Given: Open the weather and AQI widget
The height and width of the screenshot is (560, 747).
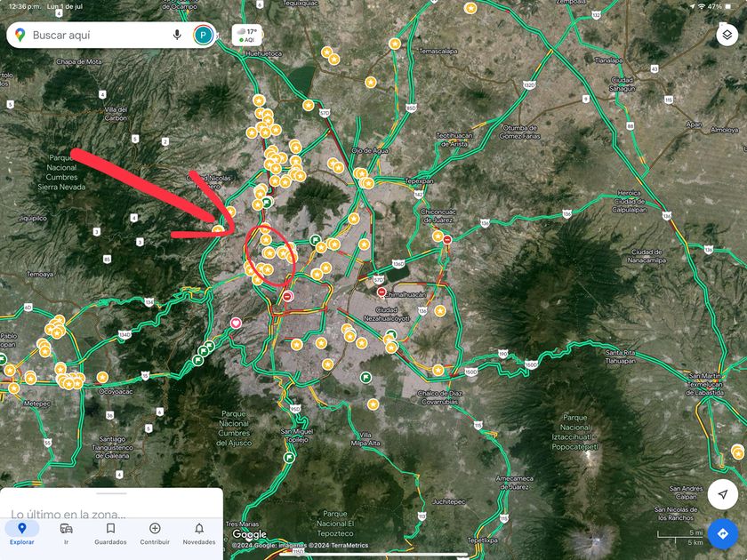Looking at the screenshot, I should (x=247, y=36).
